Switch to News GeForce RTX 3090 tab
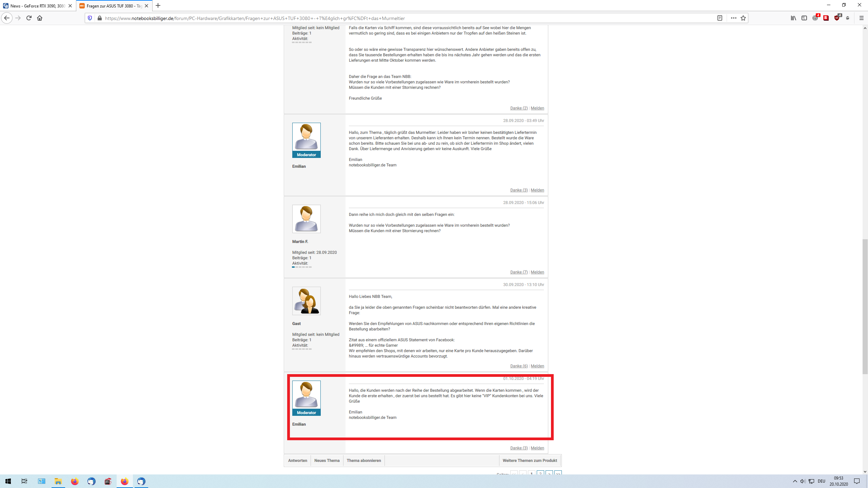The height and width of the screenshot is (488, 868). (37, 6)
